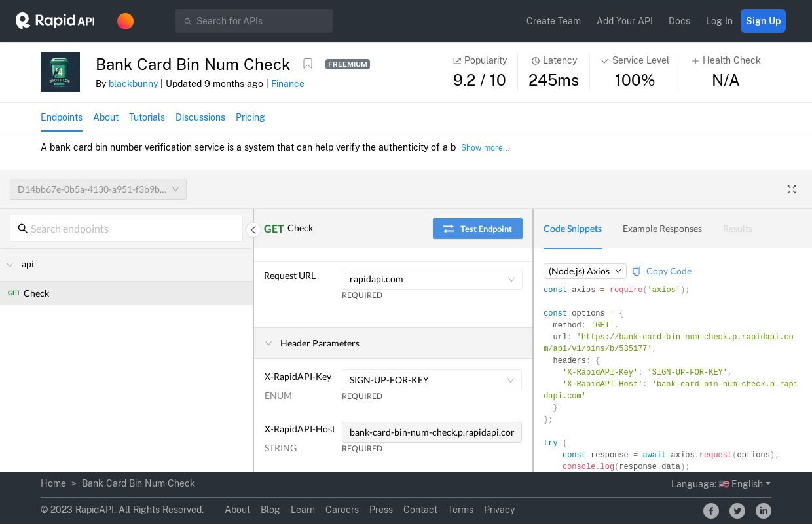The image size is (812, 524).
Task: Open the footer Terms link
Action: (x=460, y=510)
